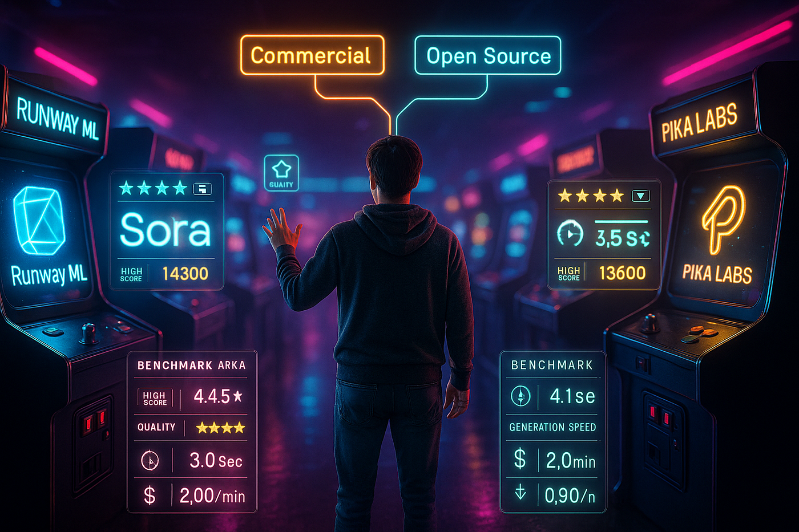Select the GUAITY star badge
This screenshot has height=532, width=799.
(281, 173)
